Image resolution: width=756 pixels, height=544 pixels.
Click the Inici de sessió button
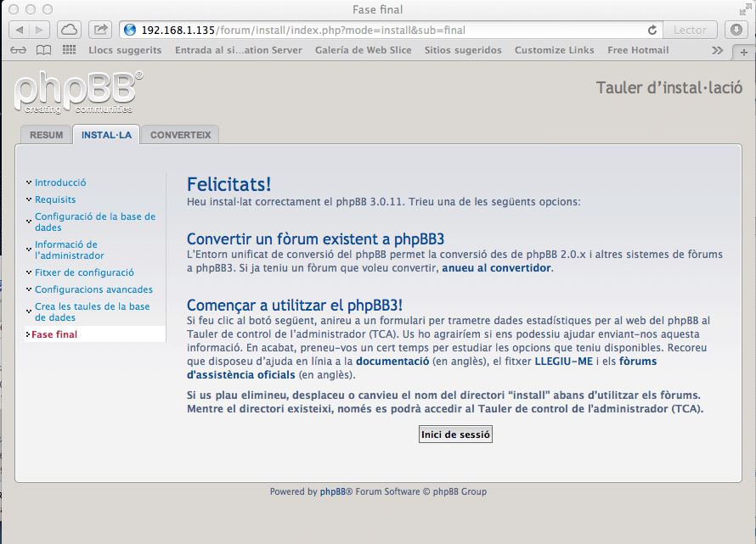pos(455,435)
